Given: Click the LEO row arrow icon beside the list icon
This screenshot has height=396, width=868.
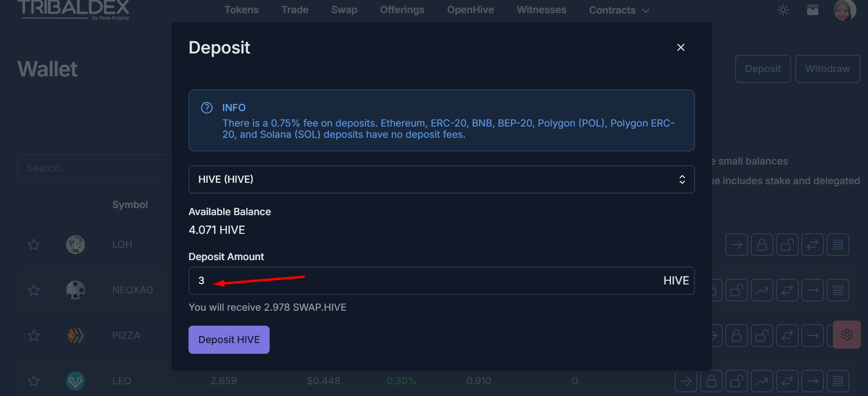Looking at the screenshot, I should (813, 381).
